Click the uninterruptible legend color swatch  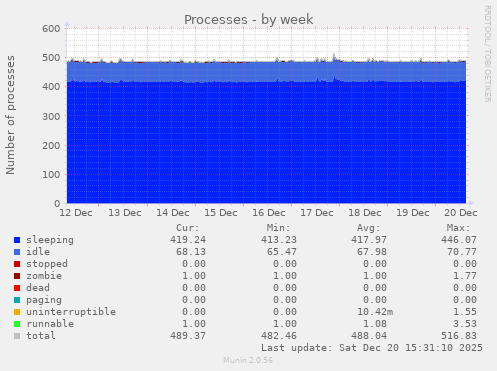17,312
